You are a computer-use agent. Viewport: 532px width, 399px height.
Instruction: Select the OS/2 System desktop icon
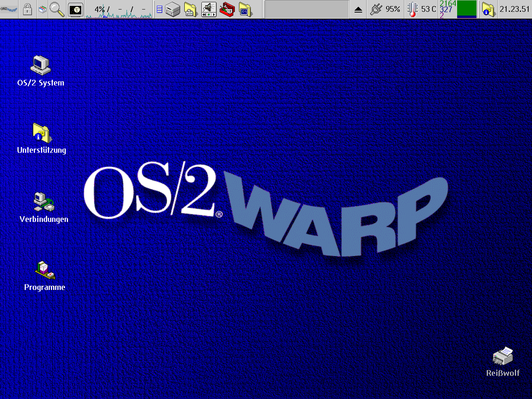click(41, 65)
